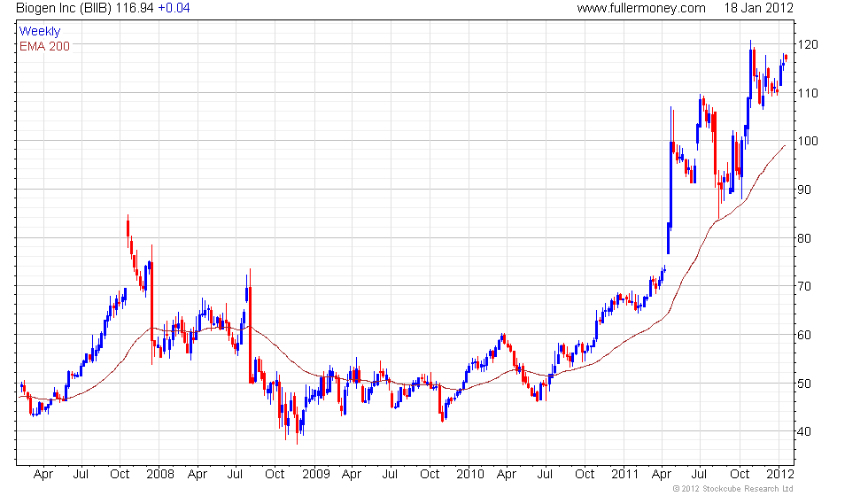The image size is (868, 496).
Task: Click the 2010 year label on time axis
Action: (470, 475)
